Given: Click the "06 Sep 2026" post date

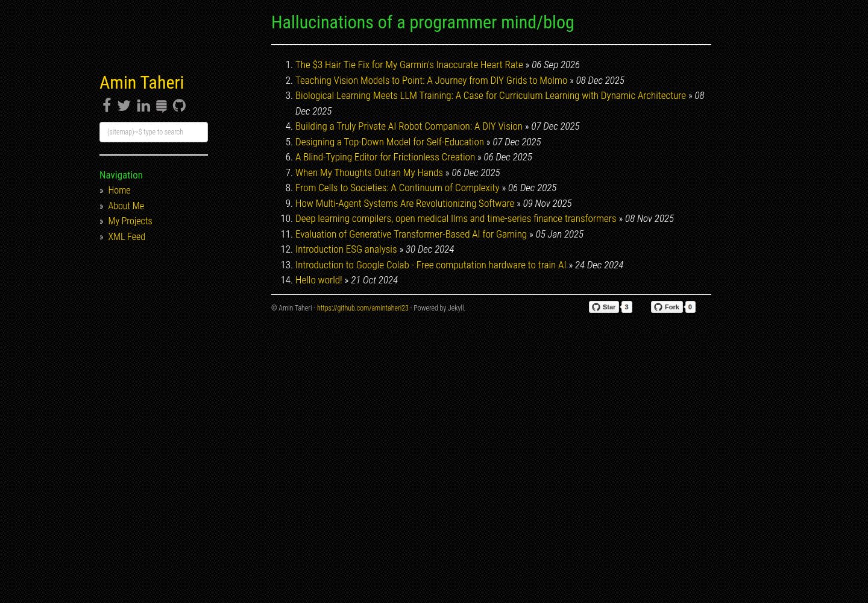Looking at the screenshot, I should point(555,65).
